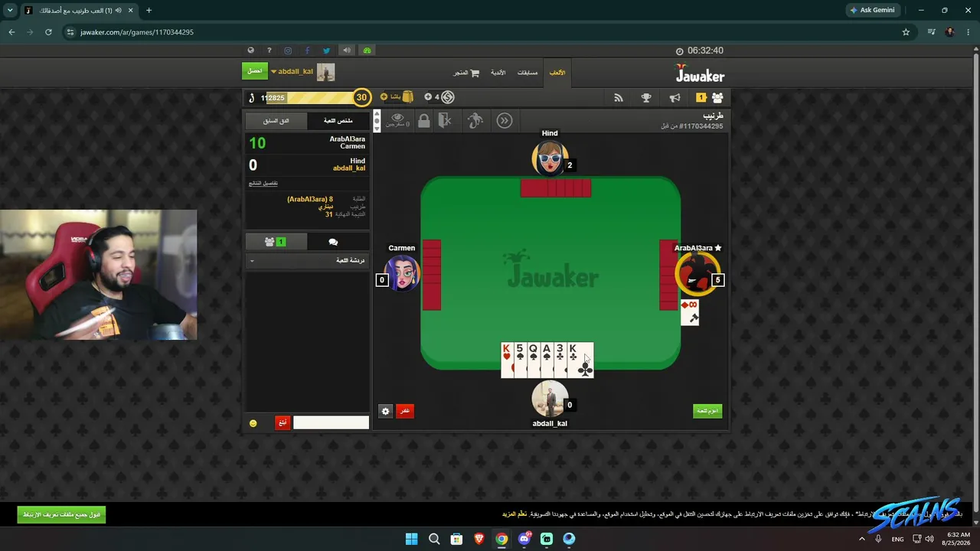This screenshot has height=551, width=980.
Task: Open the abdall_kal account dropdown
Action: point(292,71)
